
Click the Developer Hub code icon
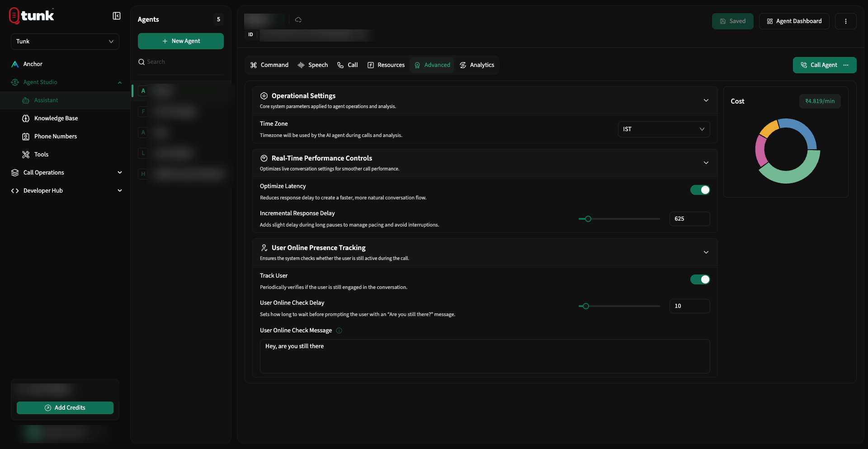pos(15,191)
